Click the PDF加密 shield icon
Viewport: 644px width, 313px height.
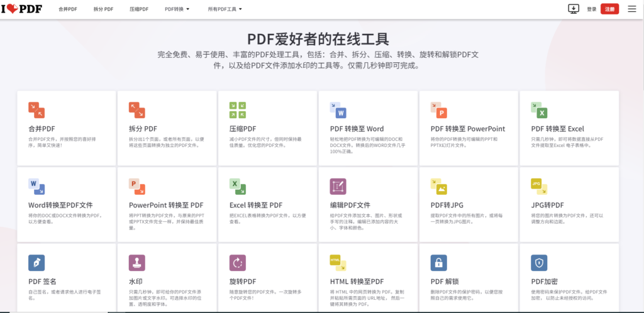tap(539, 263)
